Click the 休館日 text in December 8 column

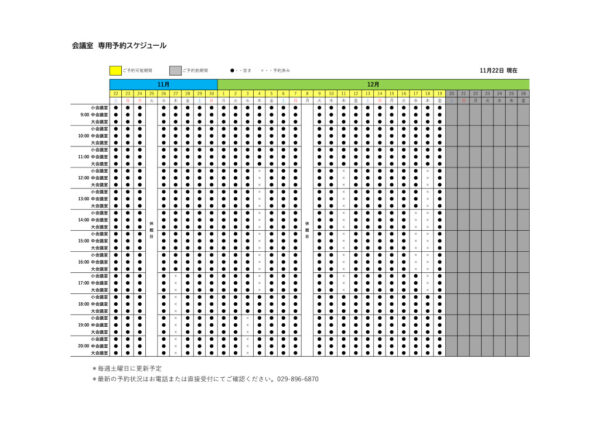pos(307,230)
